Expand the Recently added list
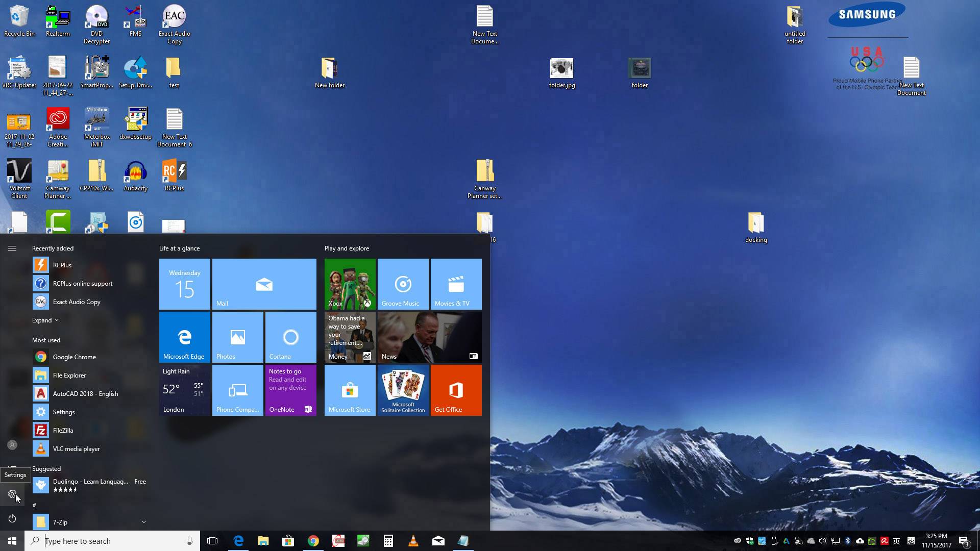Viewport: 980px width, 551px height. click(x=45, y=320)
